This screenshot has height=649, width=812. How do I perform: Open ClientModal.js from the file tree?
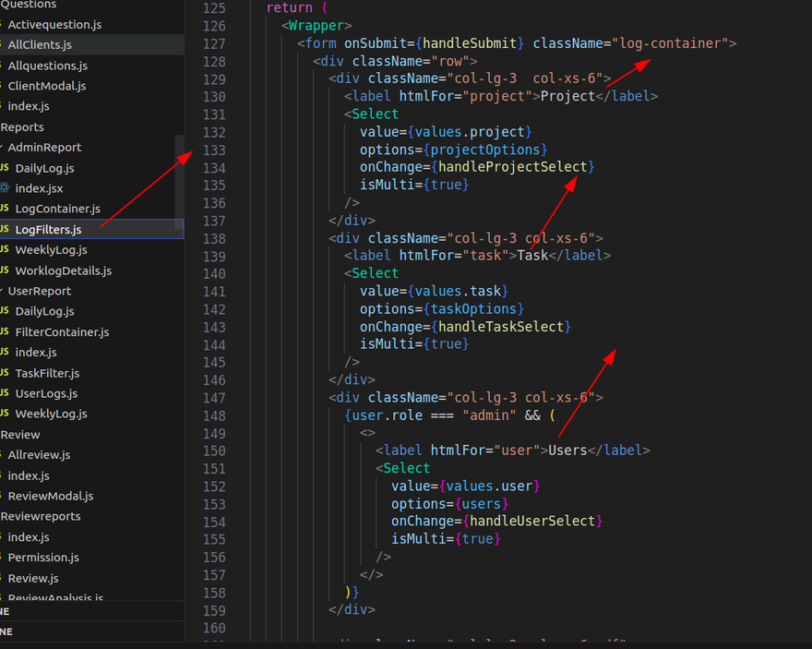click(x=46, y=86)
